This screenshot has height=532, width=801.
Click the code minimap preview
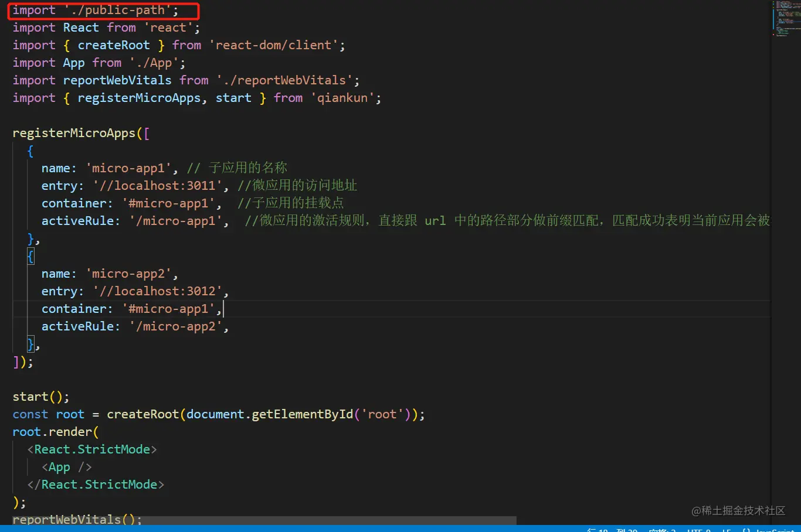tap(786, 19)
